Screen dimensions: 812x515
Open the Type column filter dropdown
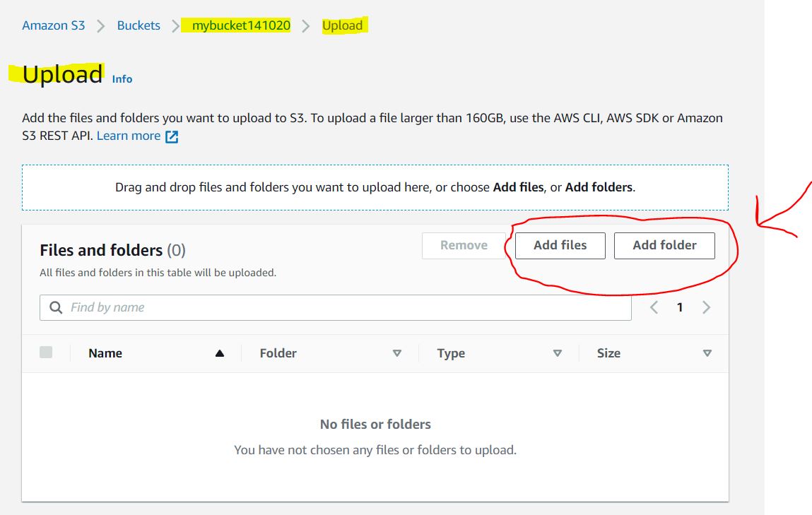coord(557,353)
